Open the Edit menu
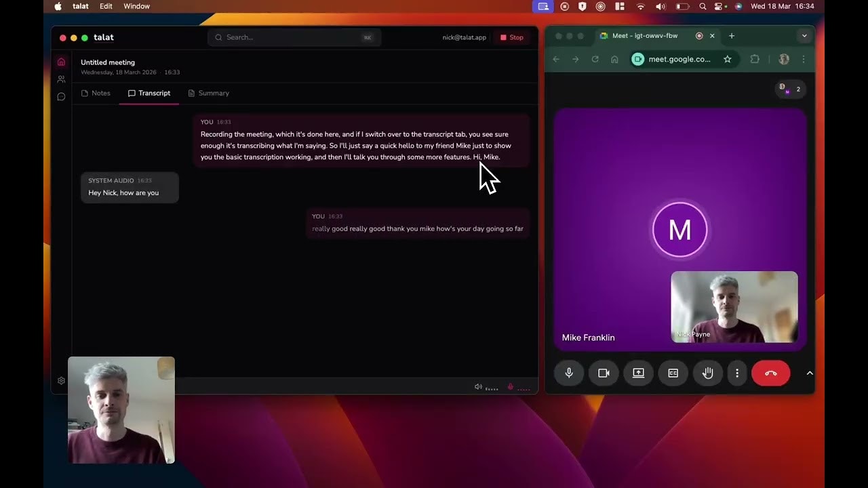The width and height of the screenshot is (868, 488). (x=106, y=6)
